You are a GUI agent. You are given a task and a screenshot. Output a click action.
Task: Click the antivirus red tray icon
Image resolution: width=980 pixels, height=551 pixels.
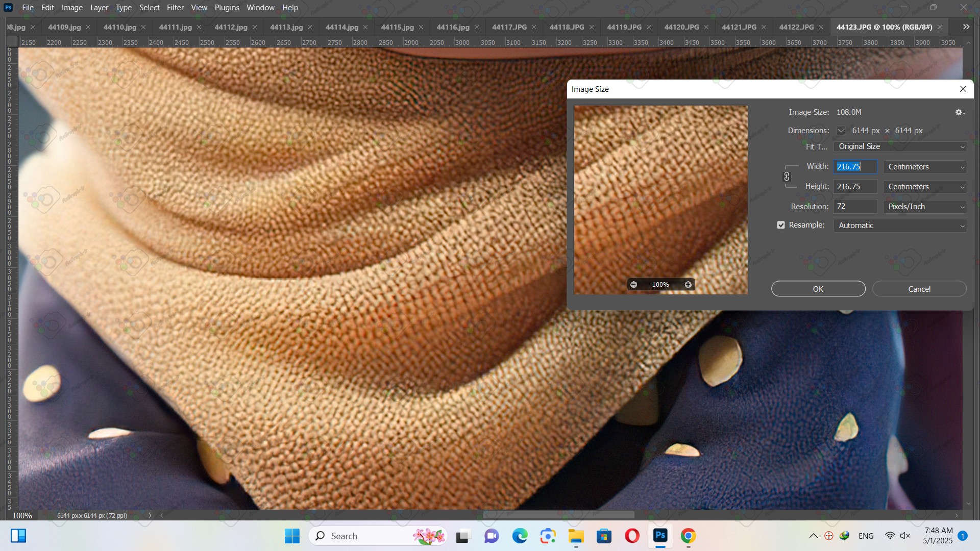(x=829, y=536)
